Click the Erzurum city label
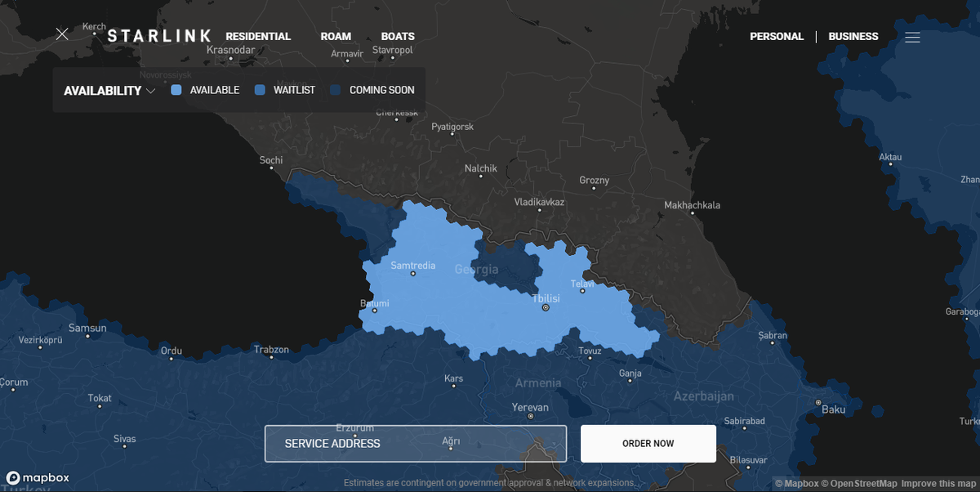Image resolution: width=980 pixels, height=492 pixels. (355, 428)
